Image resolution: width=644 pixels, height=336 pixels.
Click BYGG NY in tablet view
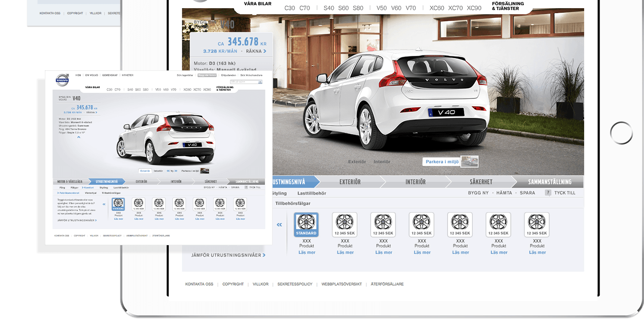[478, 193]
